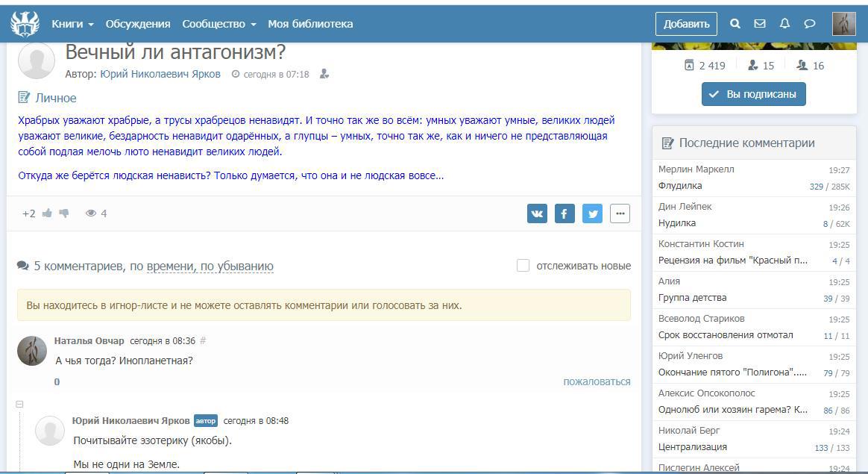Screen dimensions: 868x474
Task: Collapse the reply thread with minus box
Action: click(19, 404)
